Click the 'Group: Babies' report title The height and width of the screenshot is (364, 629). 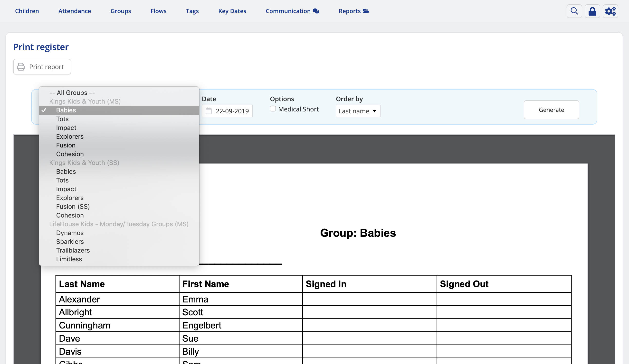[x=358, y=233]
